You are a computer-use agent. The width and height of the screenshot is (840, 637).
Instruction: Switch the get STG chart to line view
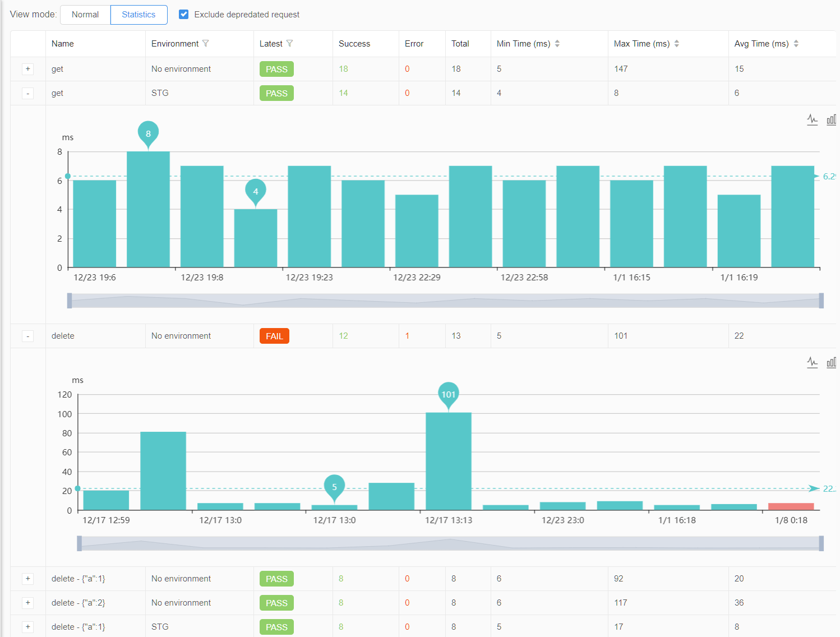(813, 119)
